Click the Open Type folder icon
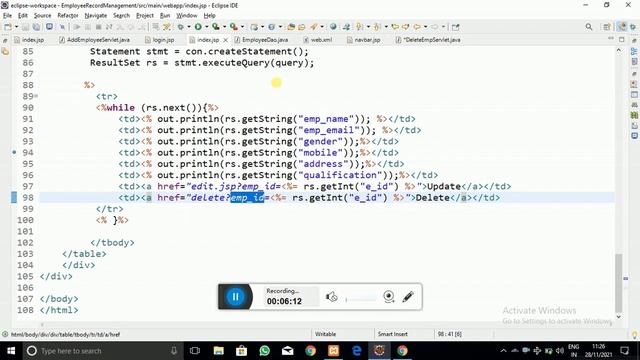The width and height of the screenshot is (640, 360). [291, 27]
